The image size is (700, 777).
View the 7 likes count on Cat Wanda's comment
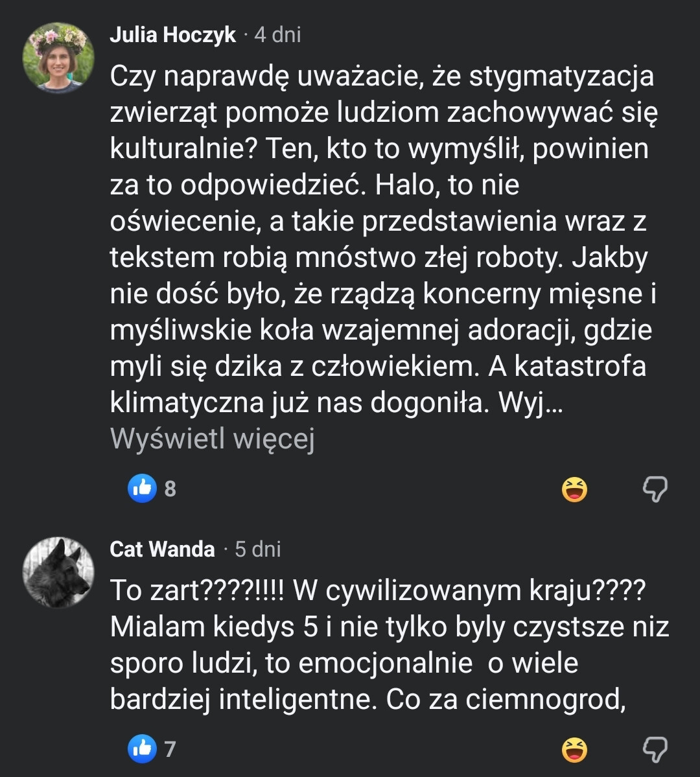tap(170, 750)
